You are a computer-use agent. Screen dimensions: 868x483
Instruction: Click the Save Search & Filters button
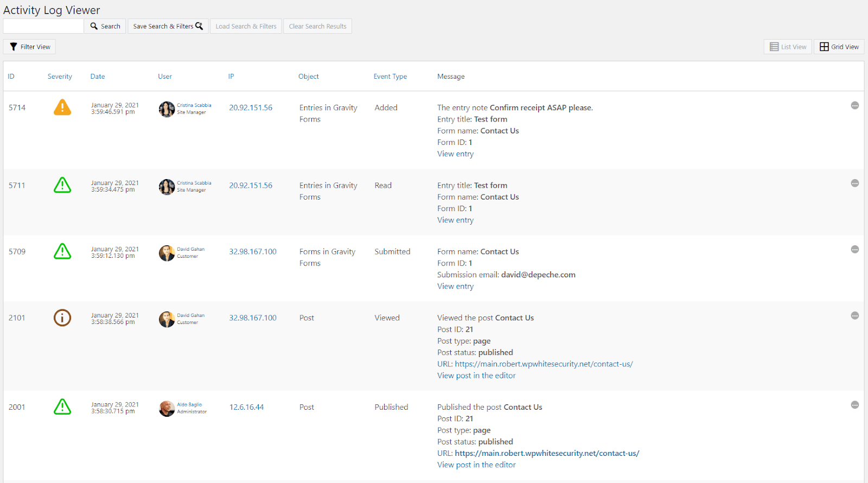168,26
